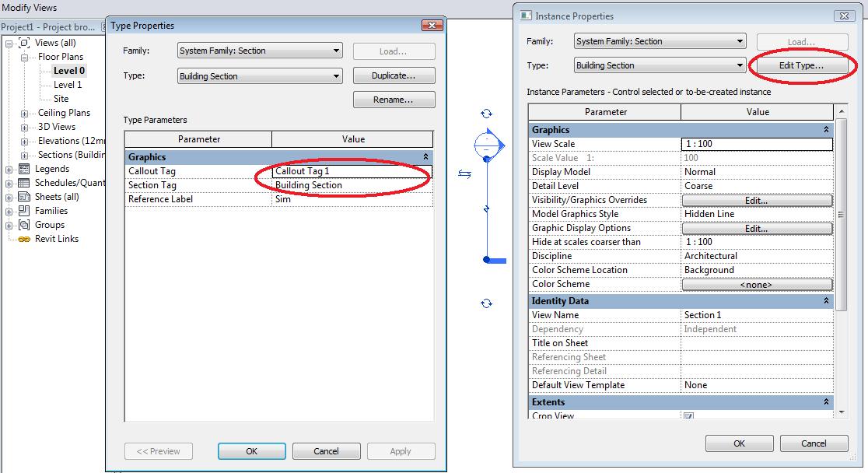Click the Groups icon in project browser
This screenshot has height=473, width=868.
24,225
